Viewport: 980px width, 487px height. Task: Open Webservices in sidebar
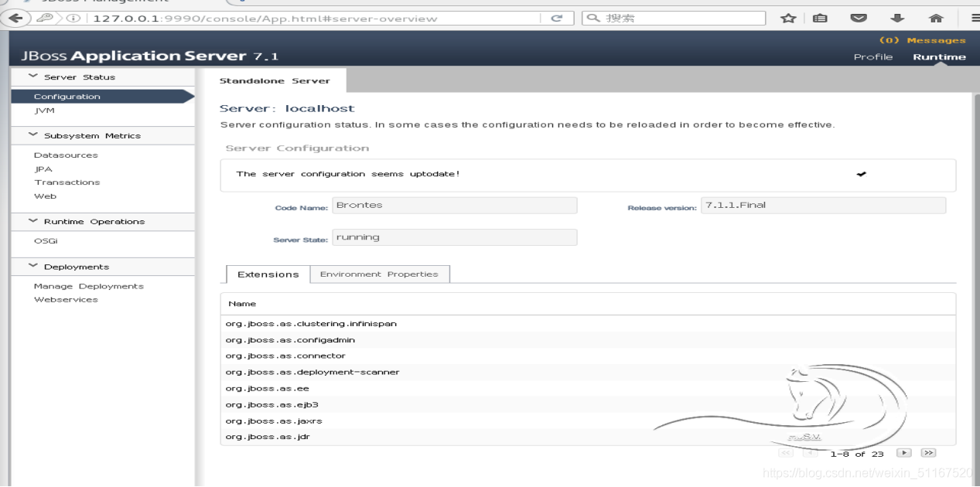point(66,300)
